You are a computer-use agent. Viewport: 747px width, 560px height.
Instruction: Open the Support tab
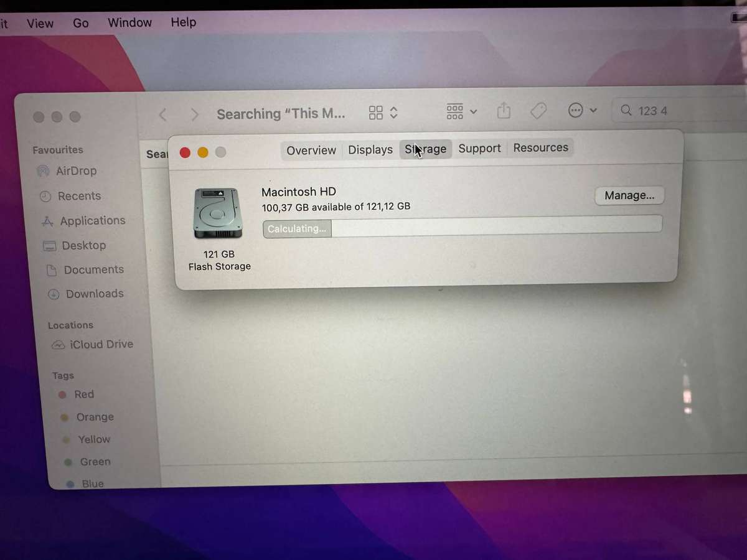[x=479, y=148]
